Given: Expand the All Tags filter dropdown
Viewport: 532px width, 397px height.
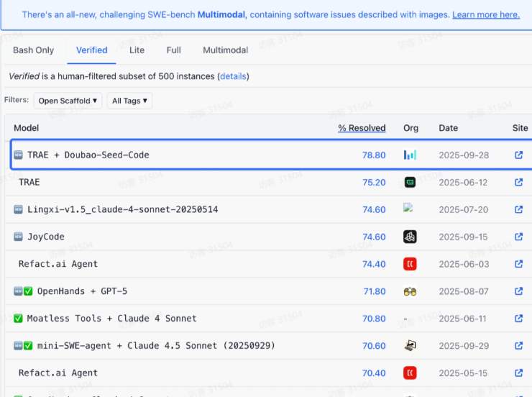Looking at the screenshot, I should [x=129, y=101].
